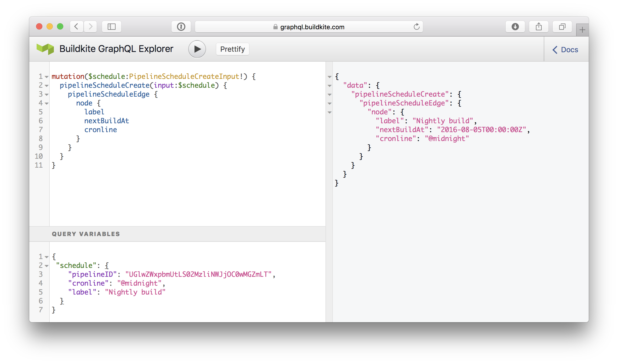Click the graphql.buildkite.com address bar

coord(309,27)
